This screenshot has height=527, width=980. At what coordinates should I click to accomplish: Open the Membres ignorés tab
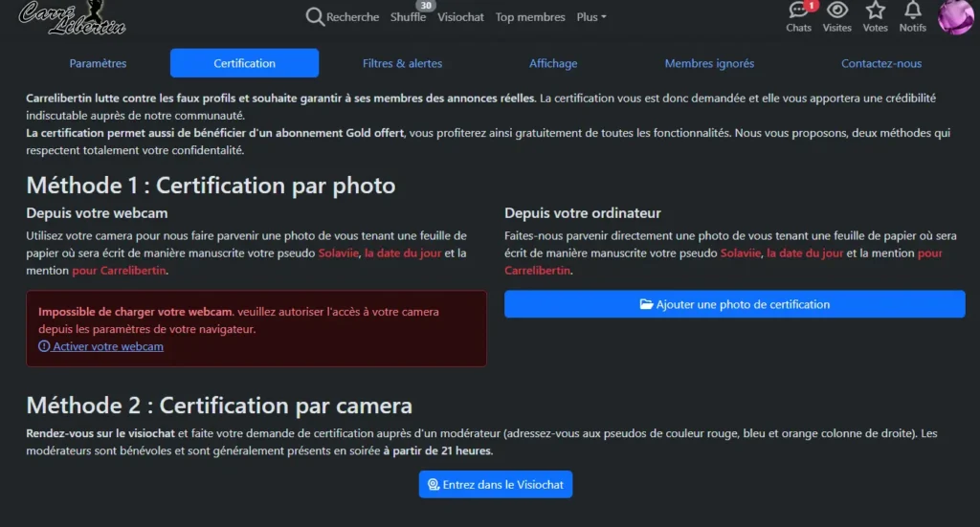(x=709, y=63)
